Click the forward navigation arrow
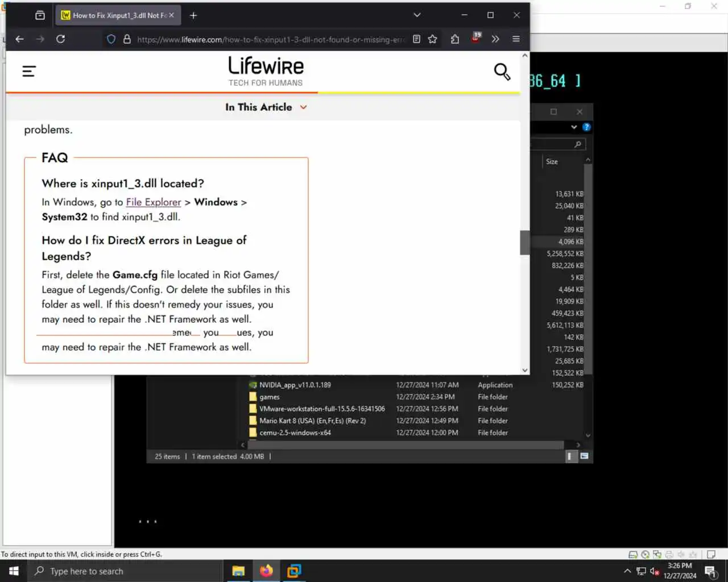The image size is (728, 582). click(x=40, y=39)
